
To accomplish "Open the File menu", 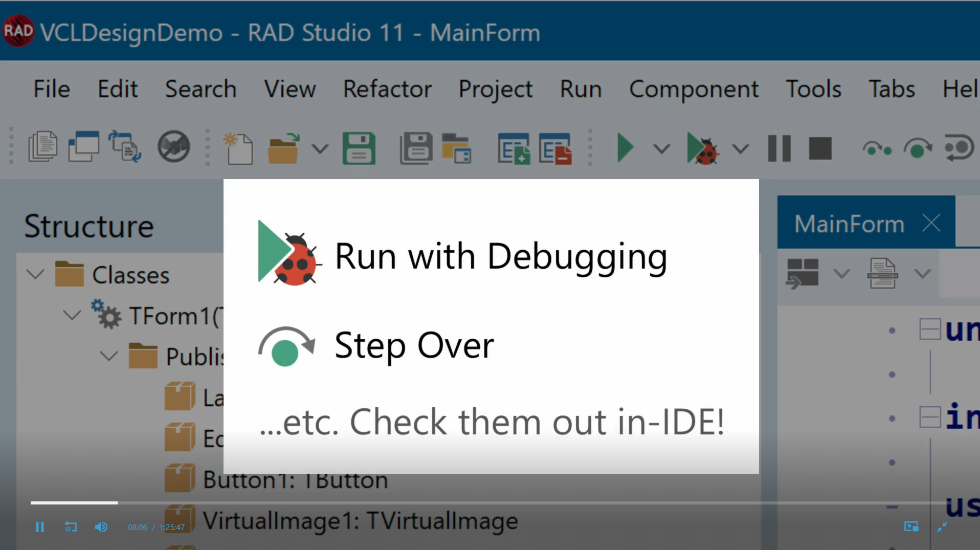I will pyautogui.click(x=52, y=89).
